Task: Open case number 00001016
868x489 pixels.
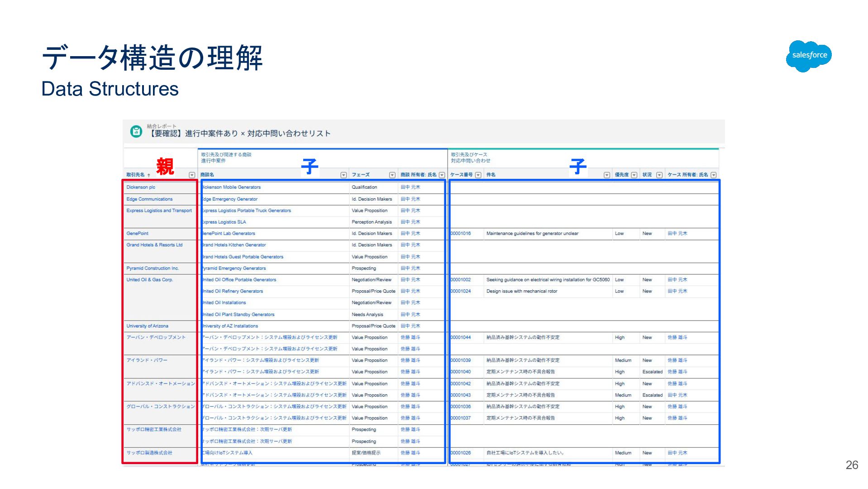Action: 461,234
